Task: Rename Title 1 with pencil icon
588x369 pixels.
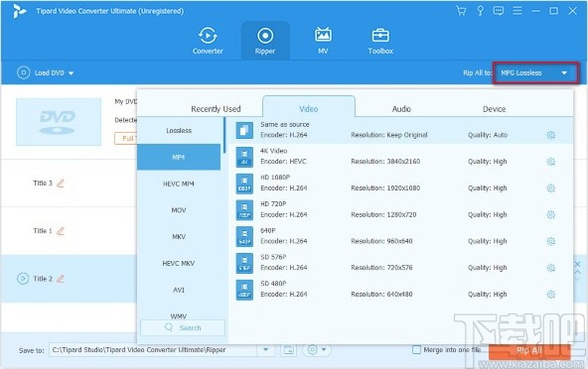Action: (x=60, y=231)
